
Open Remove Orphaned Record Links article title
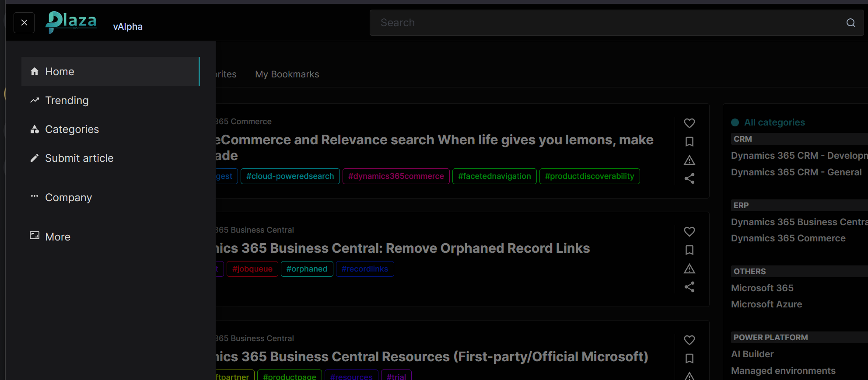402,248
